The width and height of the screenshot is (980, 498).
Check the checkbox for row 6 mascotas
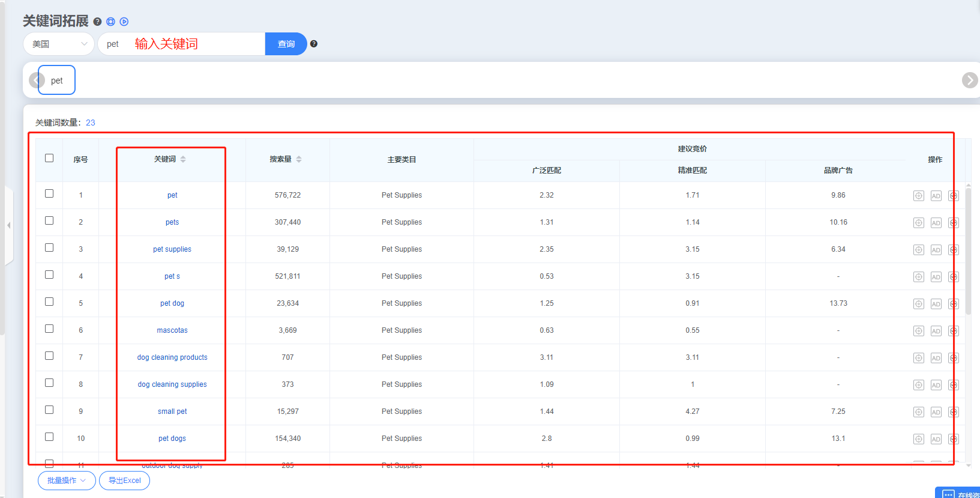(49, 329)
